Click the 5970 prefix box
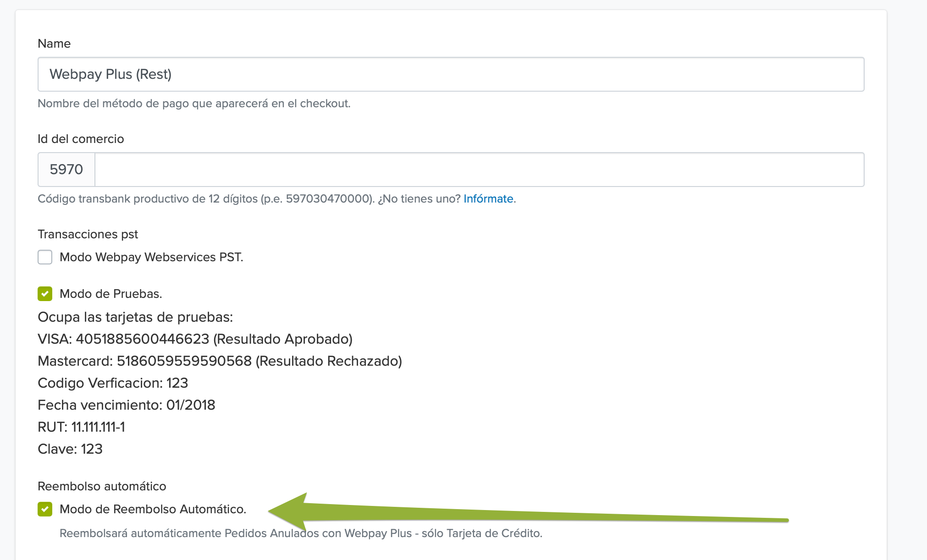 coord(66,170)
